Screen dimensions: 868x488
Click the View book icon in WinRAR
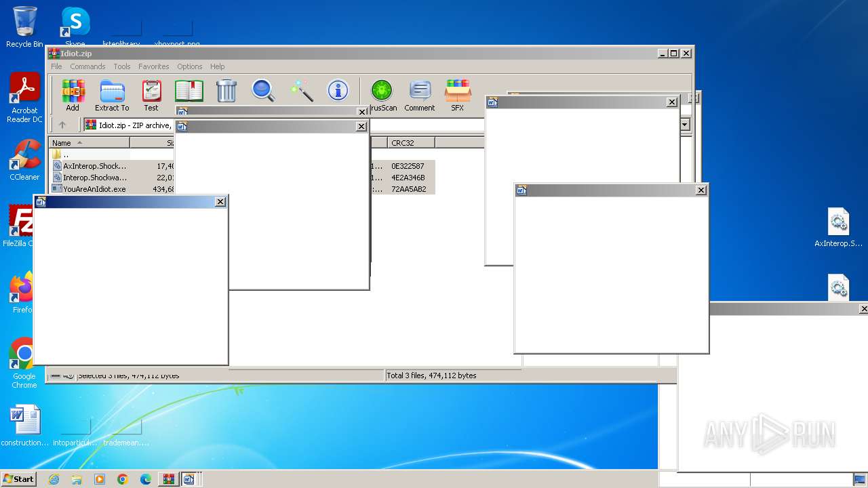pos(189,91)
